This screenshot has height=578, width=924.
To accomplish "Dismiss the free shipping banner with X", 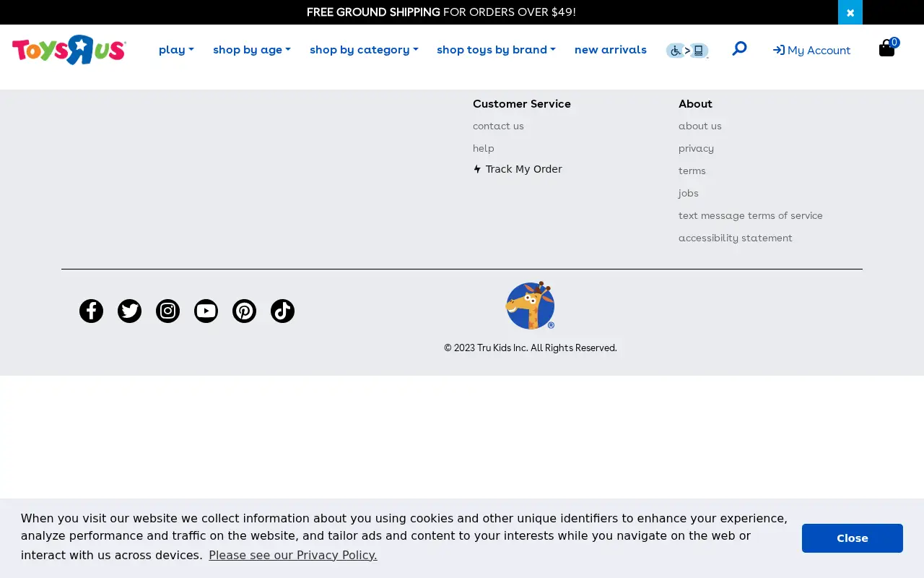I will pyautogui.click(x=850, y=12).
